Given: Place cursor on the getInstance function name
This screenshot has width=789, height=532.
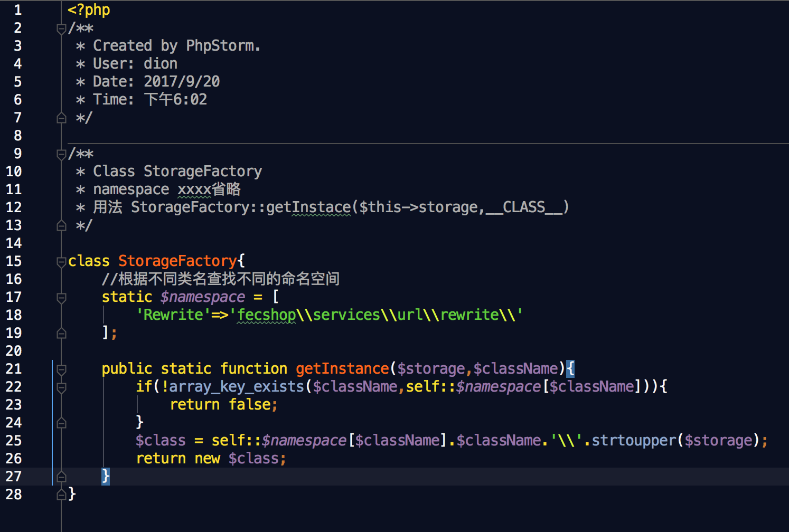Looking at the screenshot, I should [x=342, y=368].
